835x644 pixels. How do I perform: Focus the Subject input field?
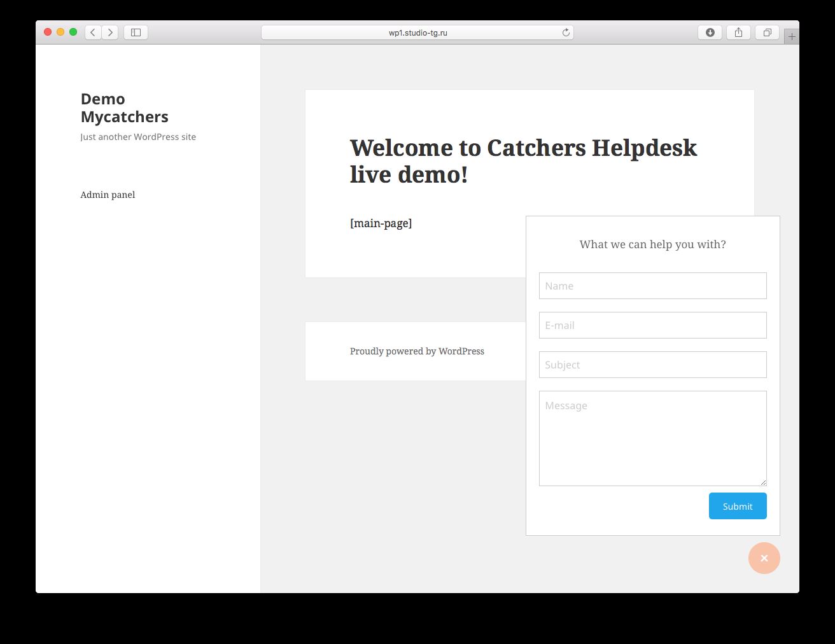[x=653, y=365]
